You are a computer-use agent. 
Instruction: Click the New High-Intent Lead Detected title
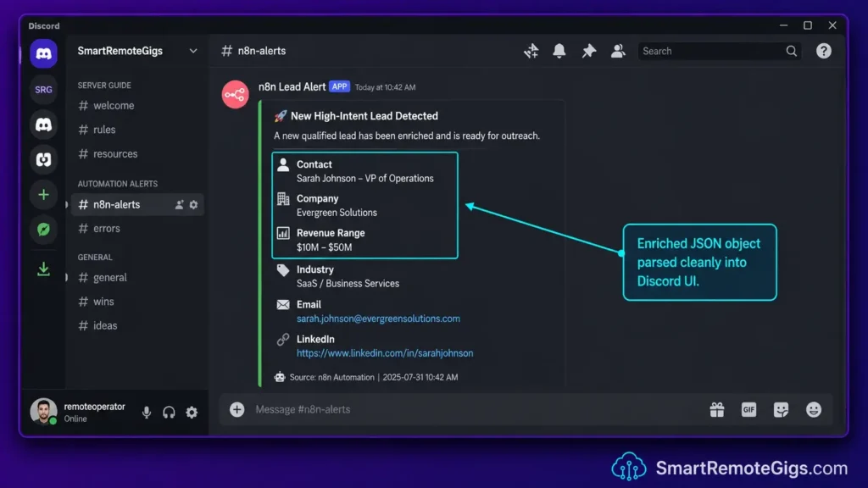click(364, 116)
